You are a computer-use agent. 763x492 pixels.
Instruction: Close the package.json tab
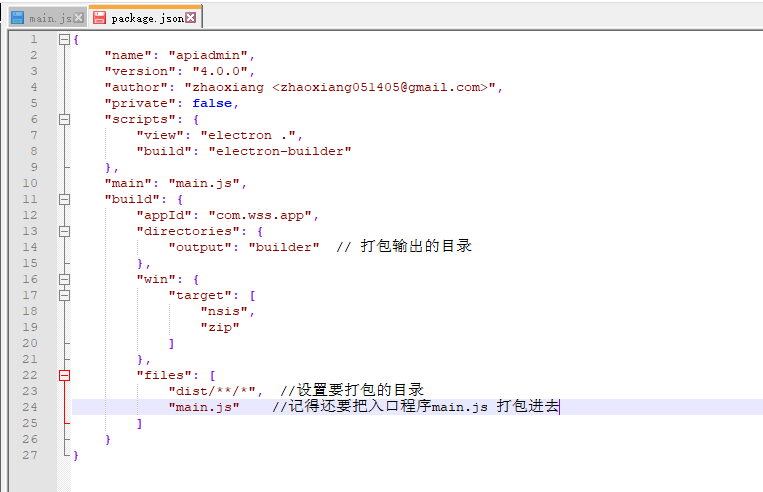point(191,18)
